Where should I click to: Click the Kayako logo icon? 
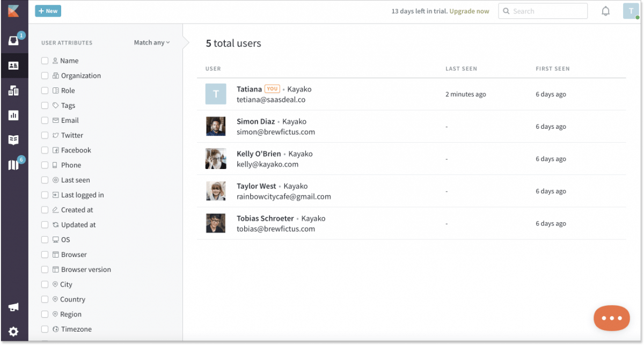click(x=13, y=11)
